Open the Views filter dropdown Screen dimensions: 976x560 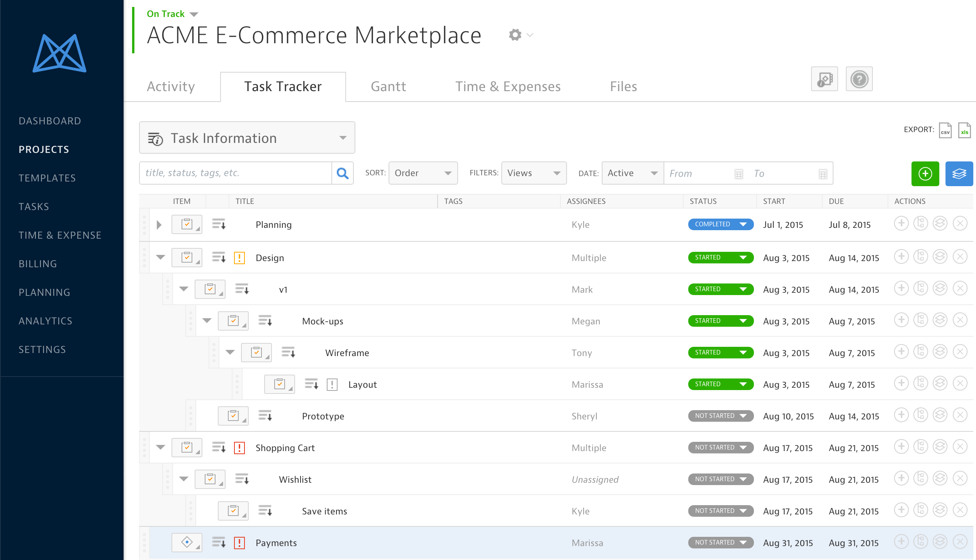pos(534,173)
